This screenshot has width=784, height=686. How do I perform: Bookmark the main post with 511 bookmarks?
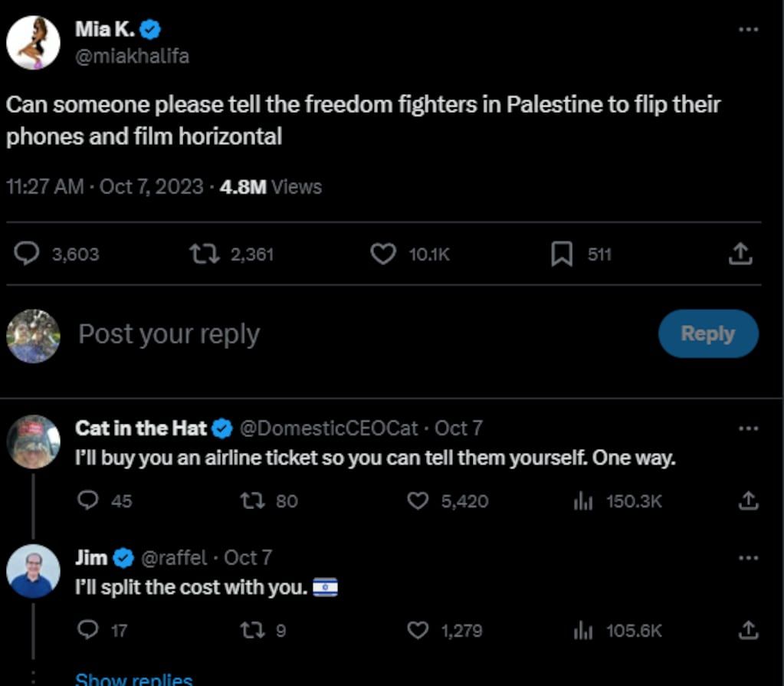click(x=562, y=254)
